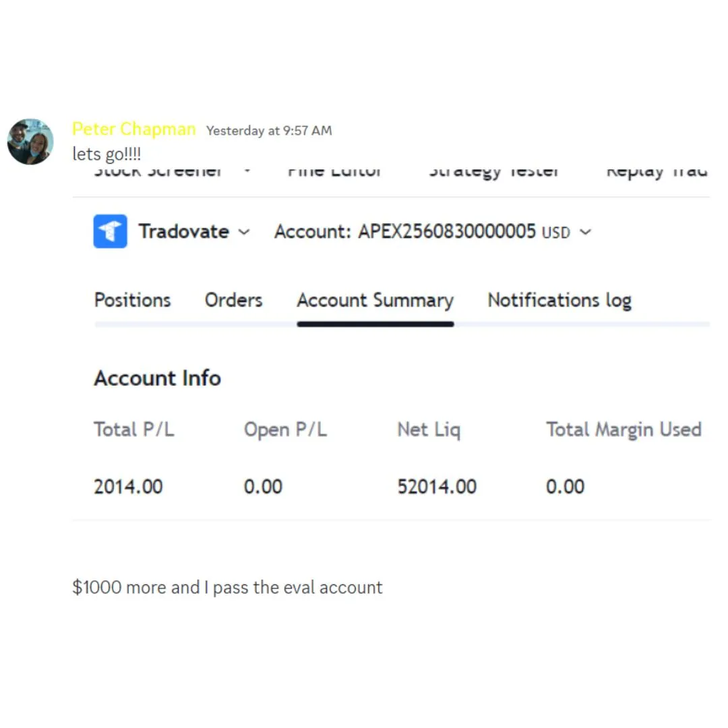Open Peter Chapman's profile avatar

point(30,142)
